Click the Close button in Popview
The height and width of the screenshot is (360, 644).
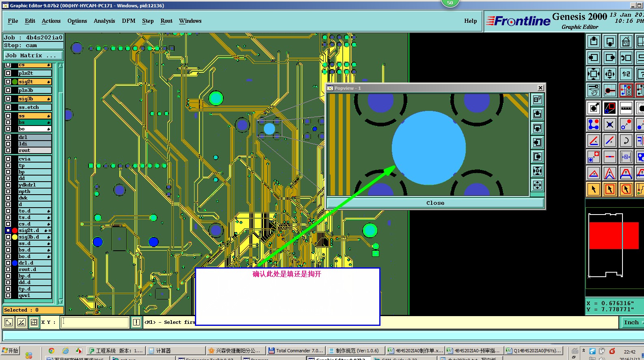(435, 203)
